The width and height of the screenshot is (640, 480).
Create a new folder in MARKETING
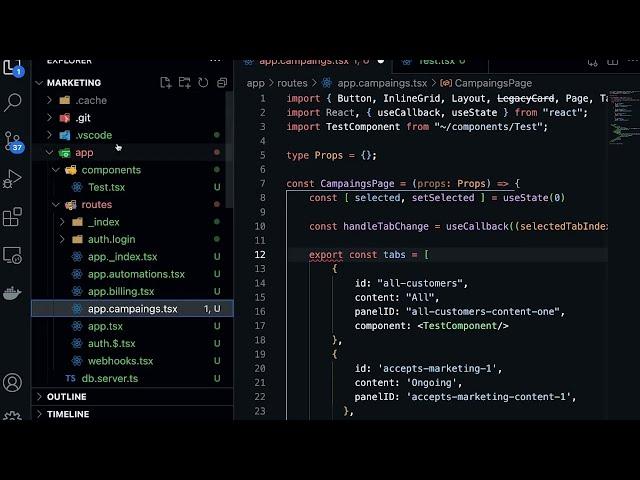tap(184, 83)
